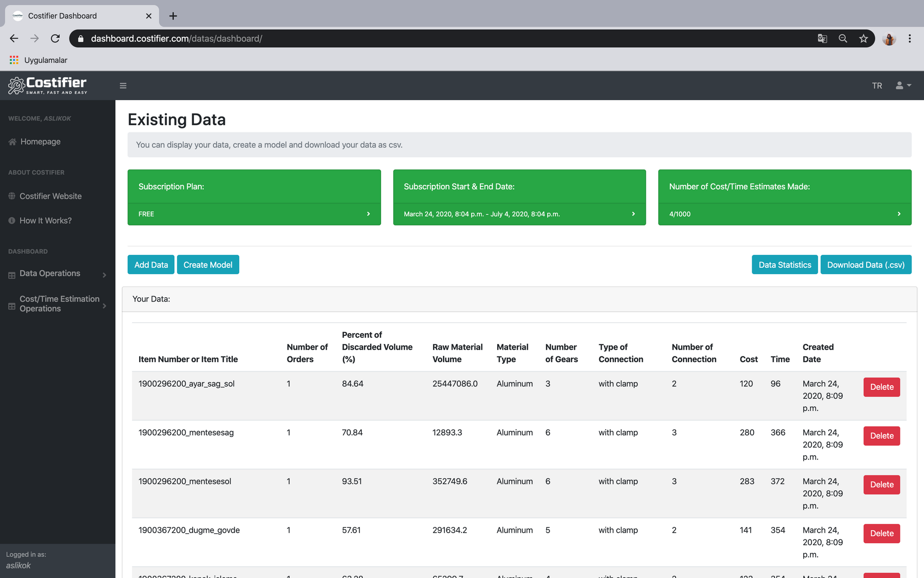This screenshot has height=578, width=924.
Task: Click the browser back arrow
Action: 14,39
